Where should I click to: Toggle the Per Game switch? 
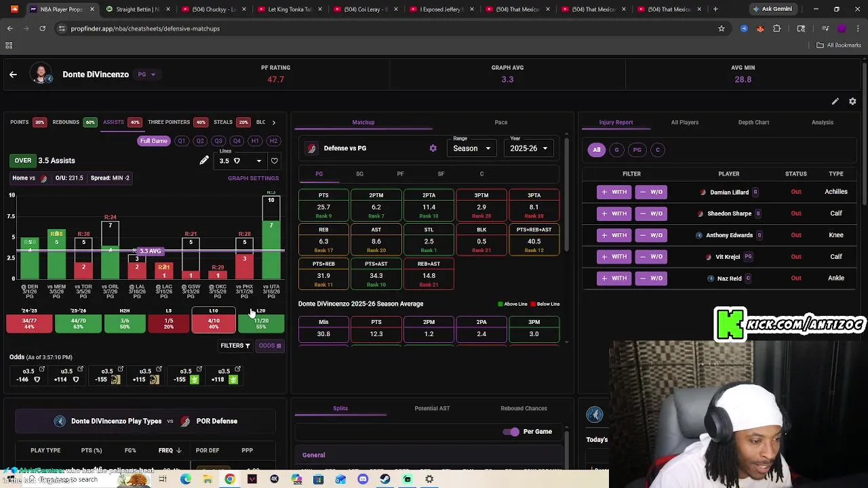click(511, 432)
